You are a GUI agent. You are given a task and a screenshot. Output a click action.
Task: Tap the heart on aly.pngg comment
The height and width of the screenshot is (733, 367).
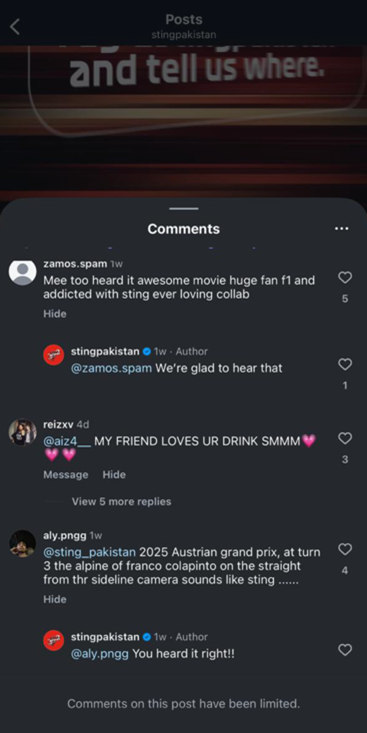345,549
